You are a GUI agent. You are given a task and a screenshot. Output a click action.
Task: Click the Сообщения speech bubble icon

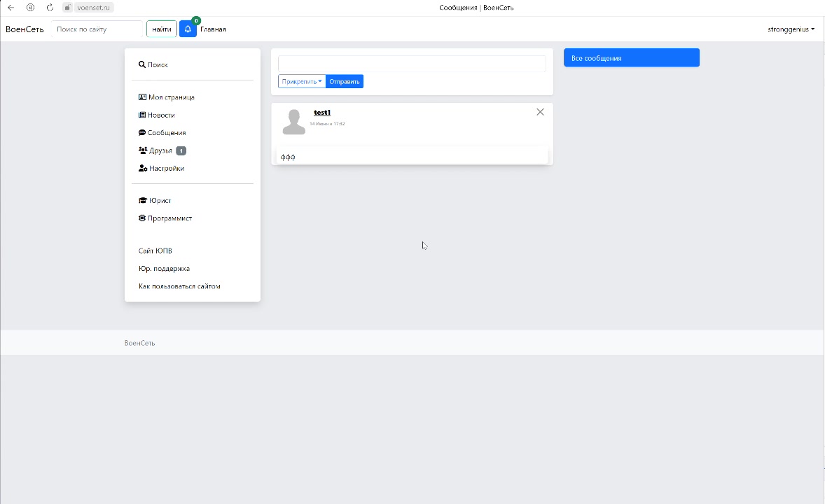tap(142, 133)
